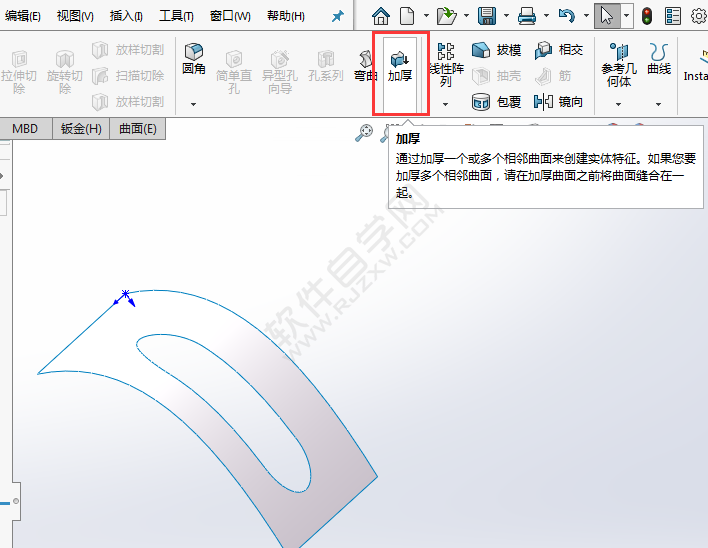This screenshot has width=708, height=548.
Task: Expand the New document dropdown arrow
Action: pos(426,16)
